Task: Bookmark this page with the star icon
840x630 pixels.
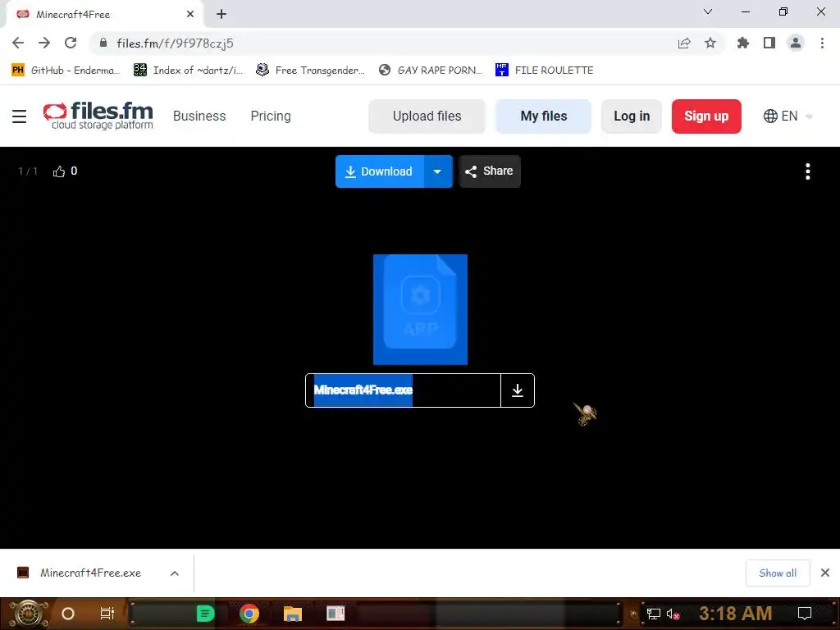Action: point(710,43)
